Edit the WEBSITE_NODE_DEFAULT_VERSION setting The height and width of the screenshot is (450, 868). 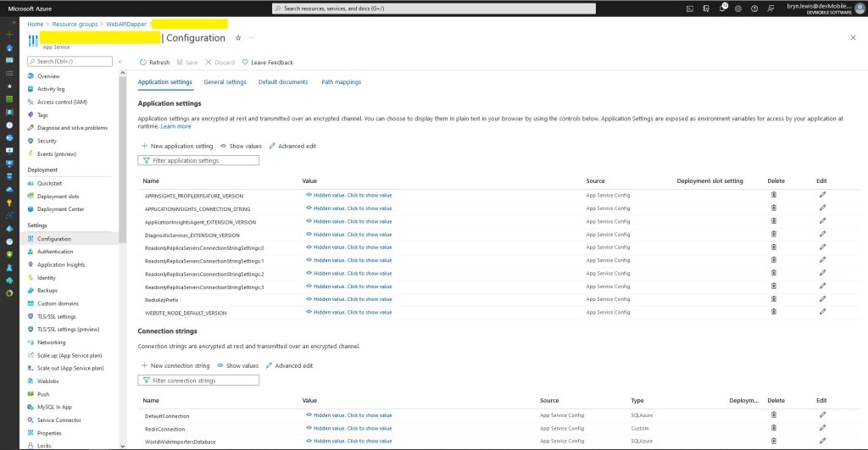tap(821, 312)
